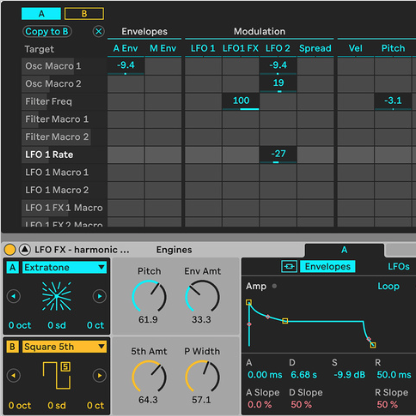416x416 pixels.
Task: Select LFO 1 Macro 2 target row
Action: click(64, 190)
